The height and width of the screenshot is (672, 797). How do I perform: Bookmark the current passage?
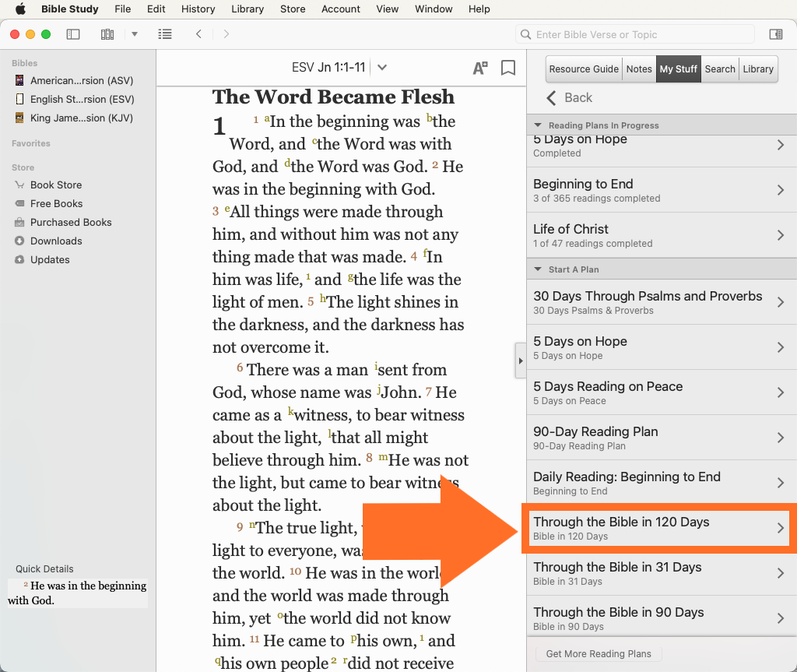pyautogui.click(x=508, y=68)
